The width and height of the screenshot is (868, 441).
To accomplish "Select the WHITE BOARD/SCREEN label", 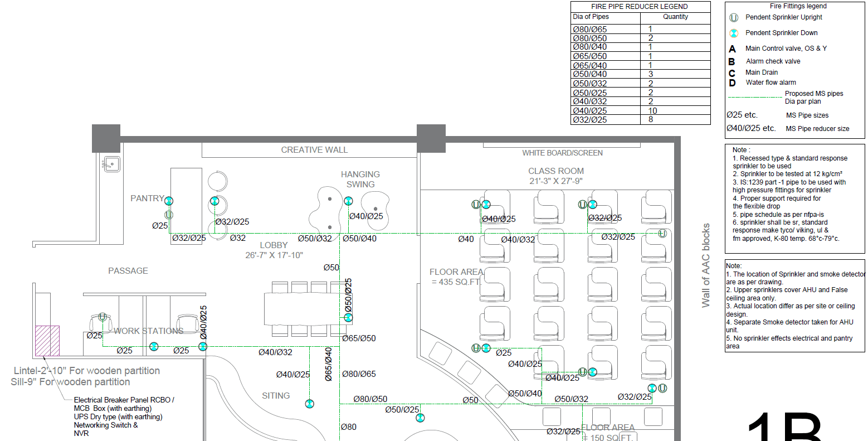I will point(562,153).
